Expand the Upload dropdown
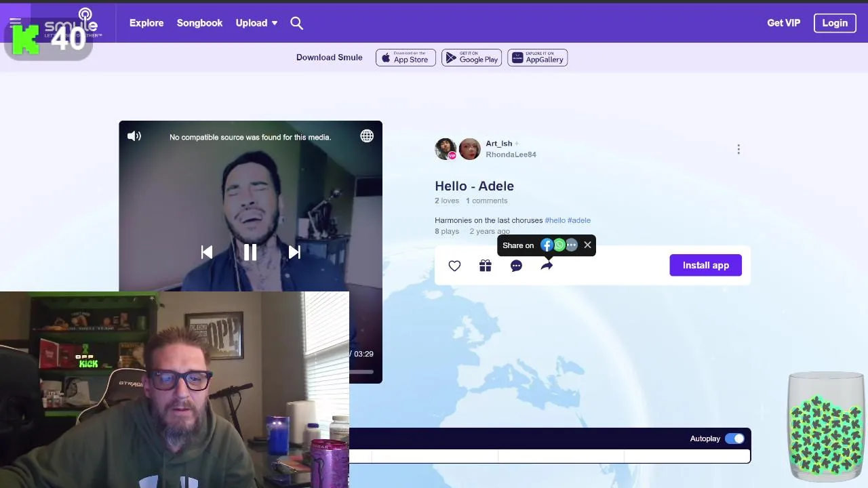The width and height of the screenshot is (868, 488). tap(256, 23)
